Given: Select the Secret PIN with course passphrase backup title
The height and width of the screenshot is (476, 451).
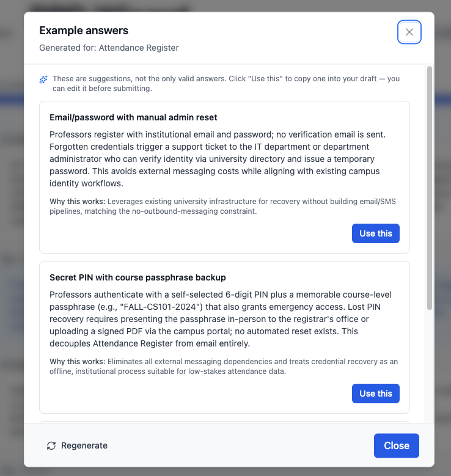Looking at the screenshot, I should 137,277.
